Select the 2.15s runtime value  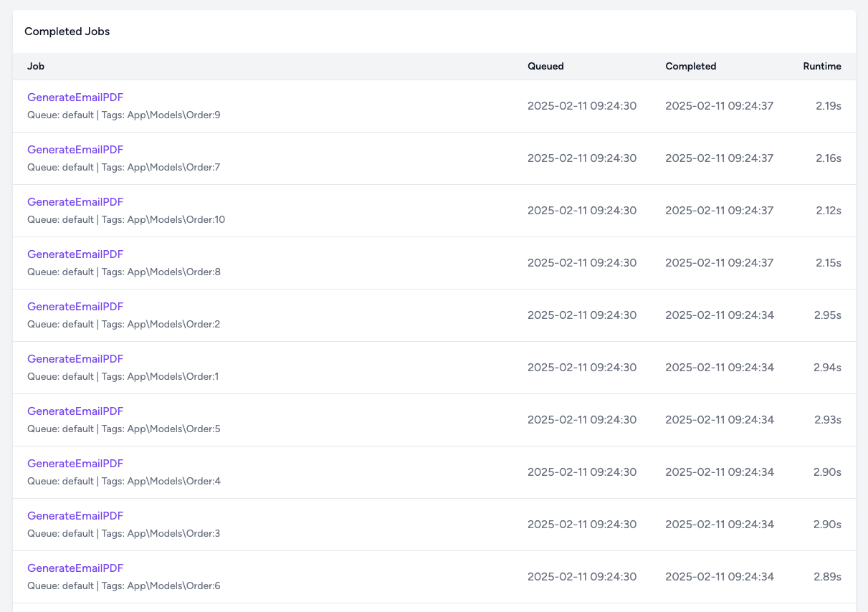point(829,263)
